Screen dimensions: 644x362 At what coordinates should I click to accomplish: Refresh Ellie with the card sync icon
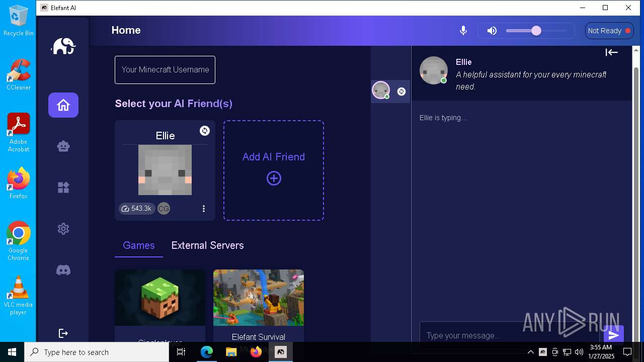point(205,131)
